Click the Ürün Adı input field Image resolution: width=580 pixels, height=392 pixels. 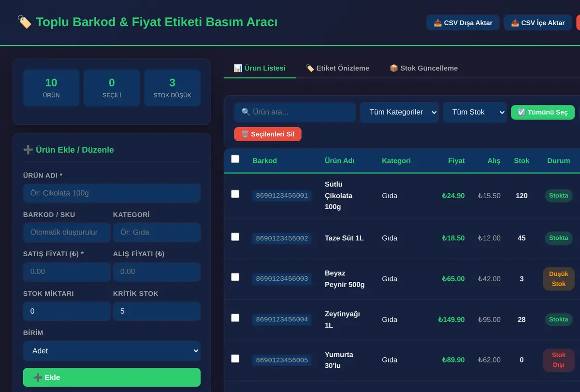click(112, 193)
